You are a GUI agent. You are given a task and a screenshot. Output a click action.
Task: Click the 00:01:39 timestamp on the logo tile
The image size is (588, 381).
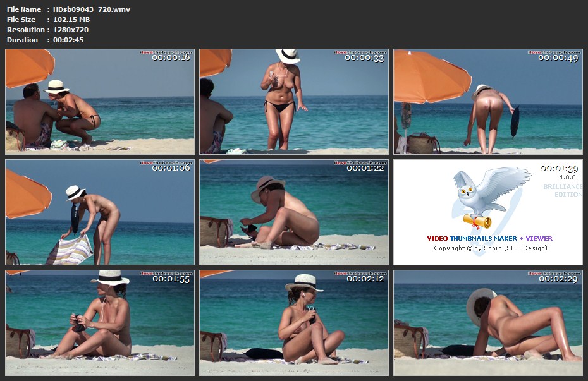[x=560, y=169]
